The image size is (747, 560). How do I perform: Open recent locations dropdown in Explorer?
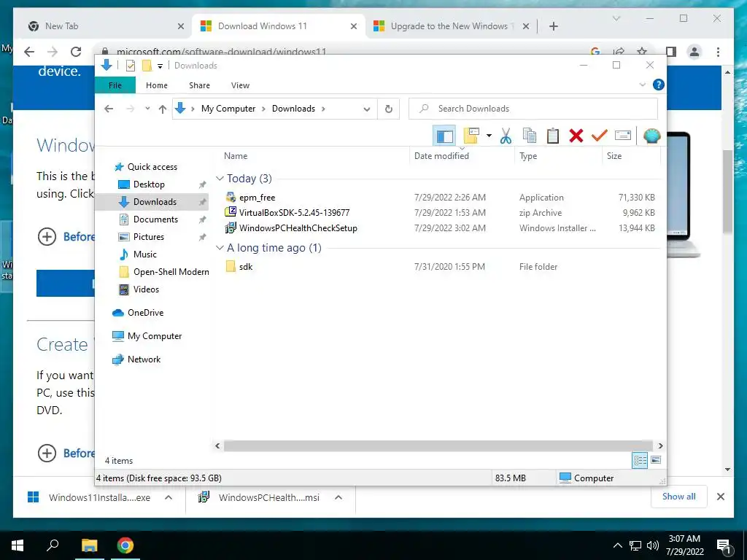[147, 109]
